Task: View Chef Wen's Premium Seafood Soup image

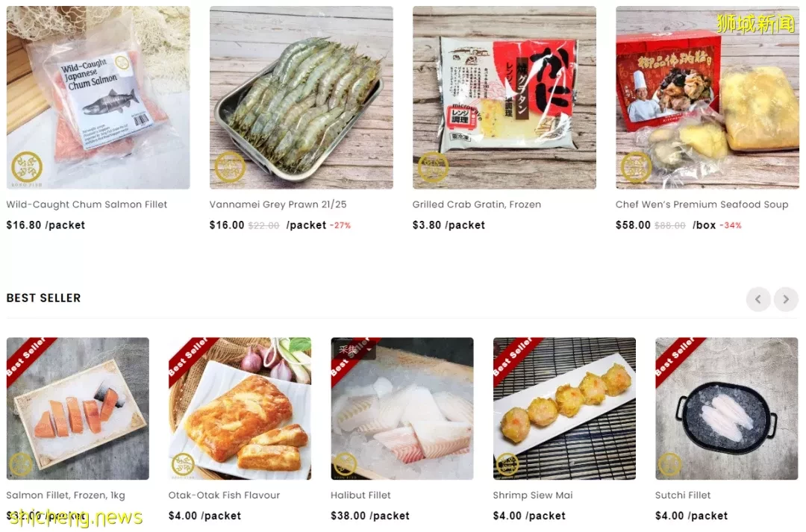Action: pyautogui.click(x=707, y=98)
